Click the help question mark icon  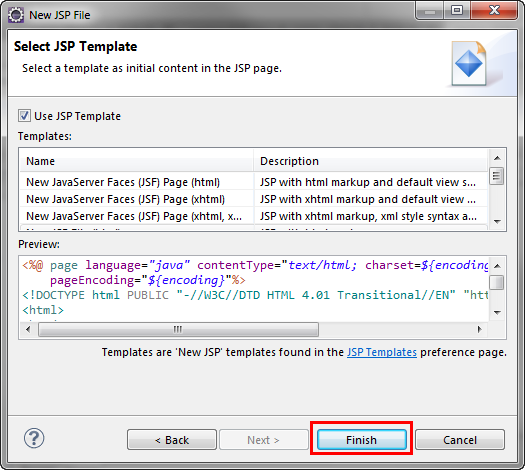pyautogui.click(x=34, y=438)
